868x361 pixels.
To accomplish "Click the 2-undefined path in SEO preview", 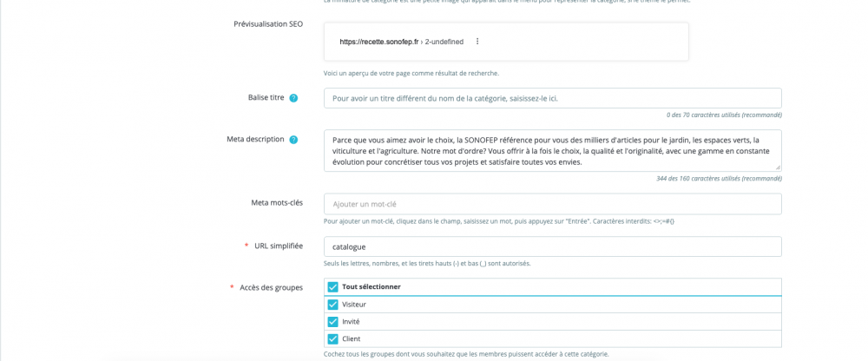I will (x=444, y=42).
